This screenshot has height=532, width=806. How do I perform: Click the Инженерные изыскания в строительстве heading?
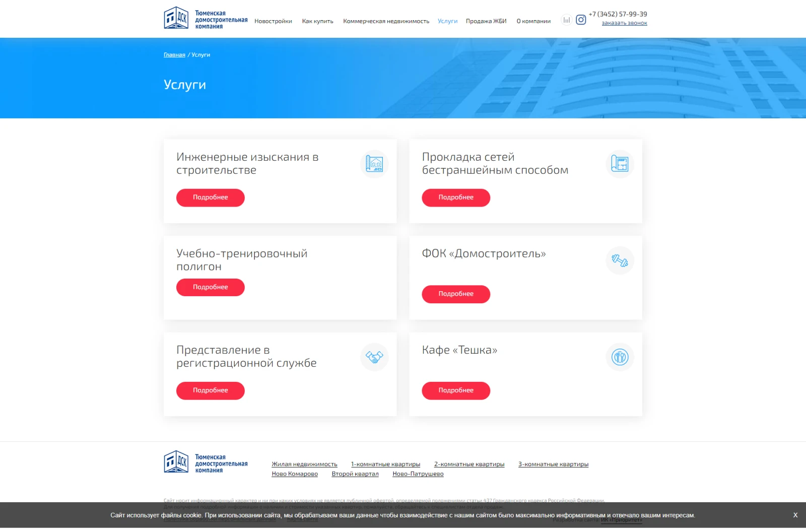247,164
